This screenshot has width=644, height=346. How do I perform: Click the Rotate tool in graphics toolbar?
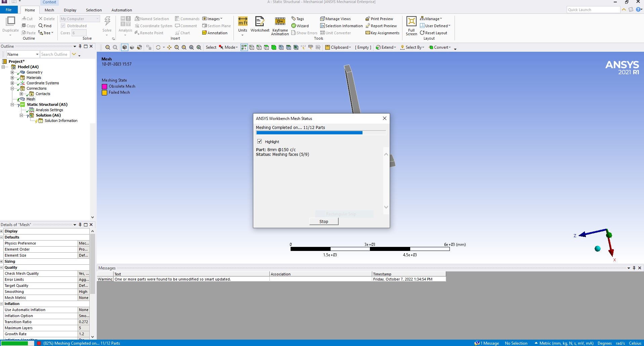click(x=158, y=47)
